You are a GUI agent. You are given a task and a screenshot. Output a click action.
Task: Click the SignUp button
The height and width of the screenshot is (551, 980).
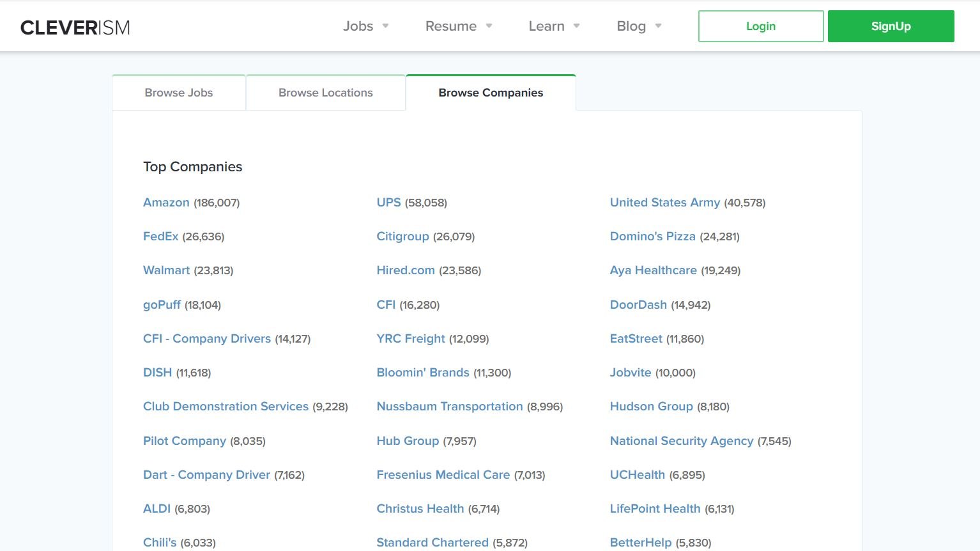[891, 26]
